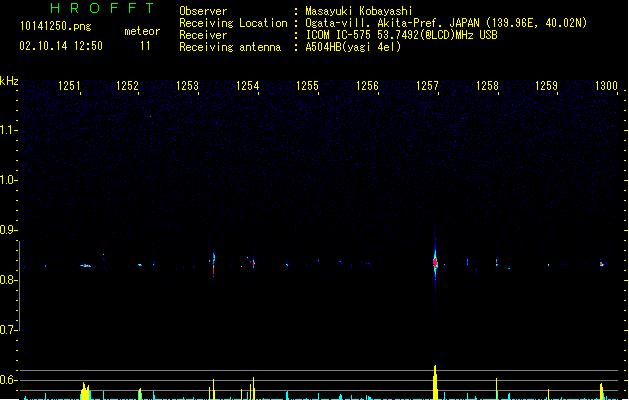Click the Receiving Location label
Screen dimensions: 629x400
coord(233,23)
